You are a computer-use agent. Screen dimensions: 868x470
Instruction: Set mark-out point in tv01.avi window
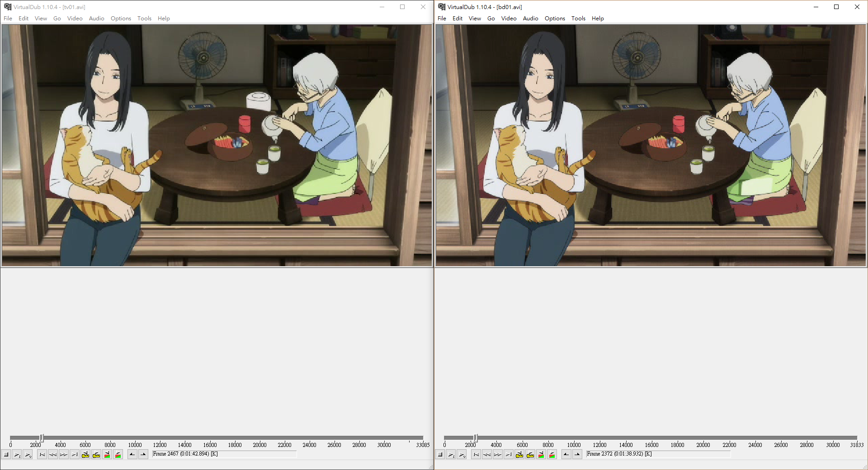click(143, 455)
